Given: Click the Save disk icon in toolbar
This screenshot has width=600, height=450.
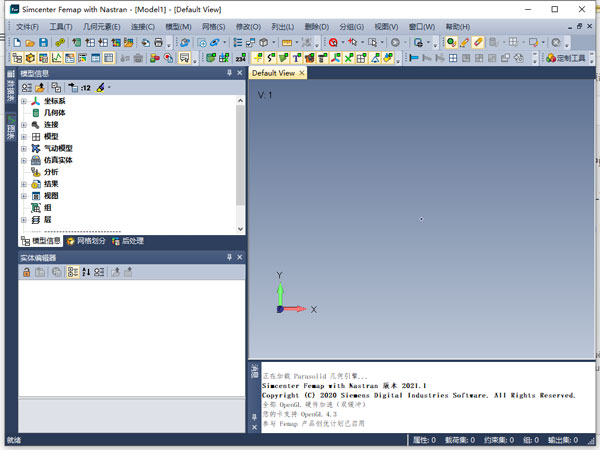Looking at the screenshot, I should click(x=44, y=43).
